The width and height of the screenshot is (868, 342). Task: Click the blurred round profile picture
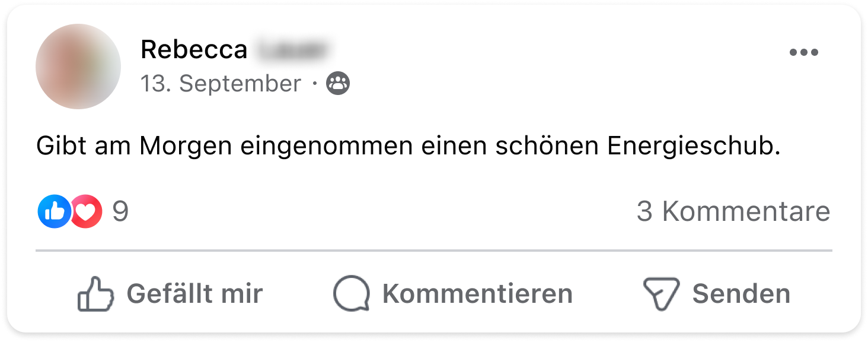tap(78, 66)
